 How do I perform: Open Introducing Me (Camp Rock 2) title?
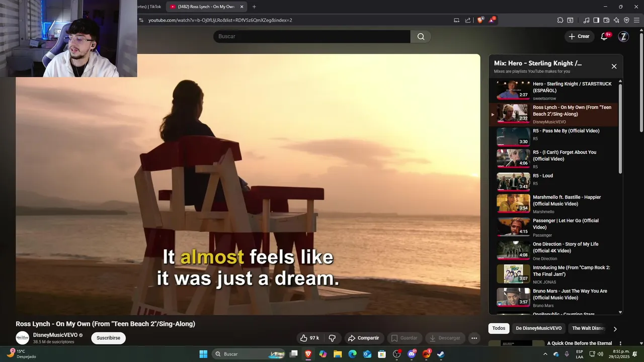click(572, 271)
